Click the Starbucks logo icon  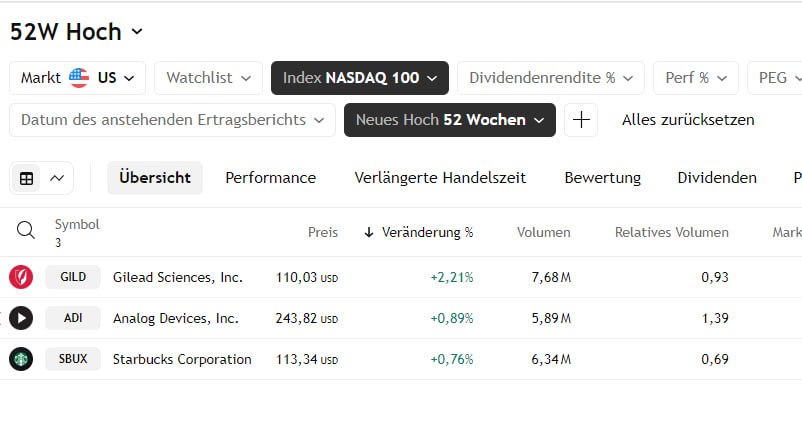(x=21, y=359)
